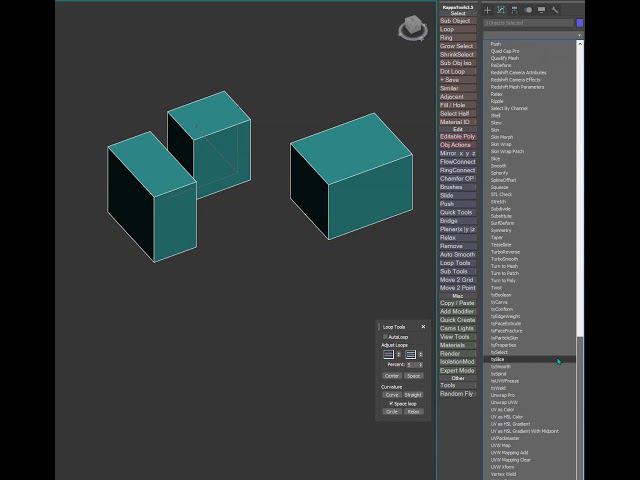Click the first Adjust Loops icon

click(x=389, y=354)
